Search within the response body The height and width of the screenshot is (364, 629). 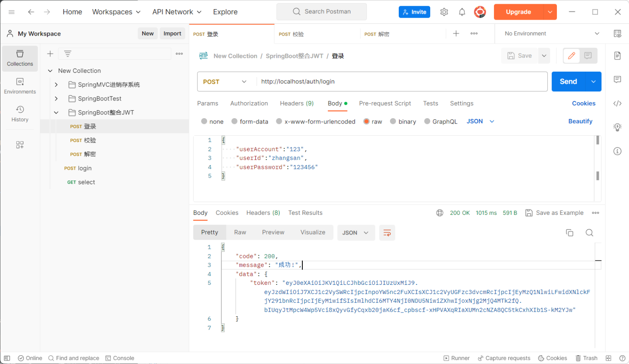[x=590, y=233]
